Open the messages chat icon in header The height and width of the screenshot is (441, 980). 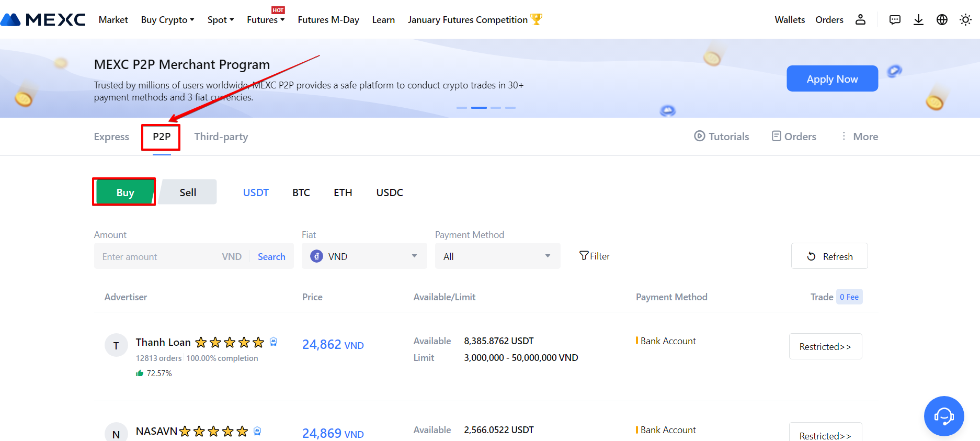click(895, 20)
